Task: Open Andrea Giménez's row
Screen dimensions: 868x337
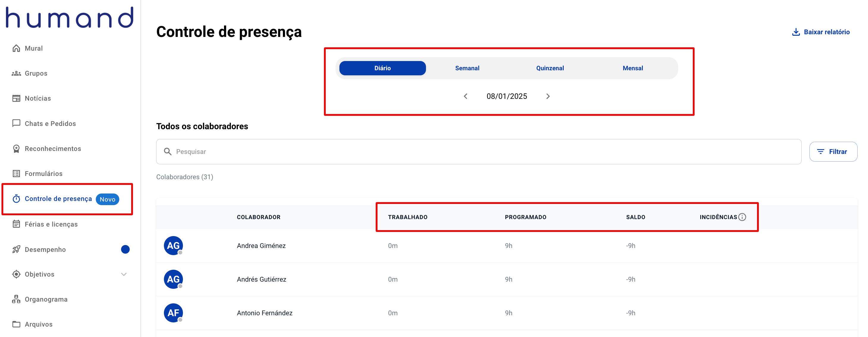Action: click(x=507, y=246)
